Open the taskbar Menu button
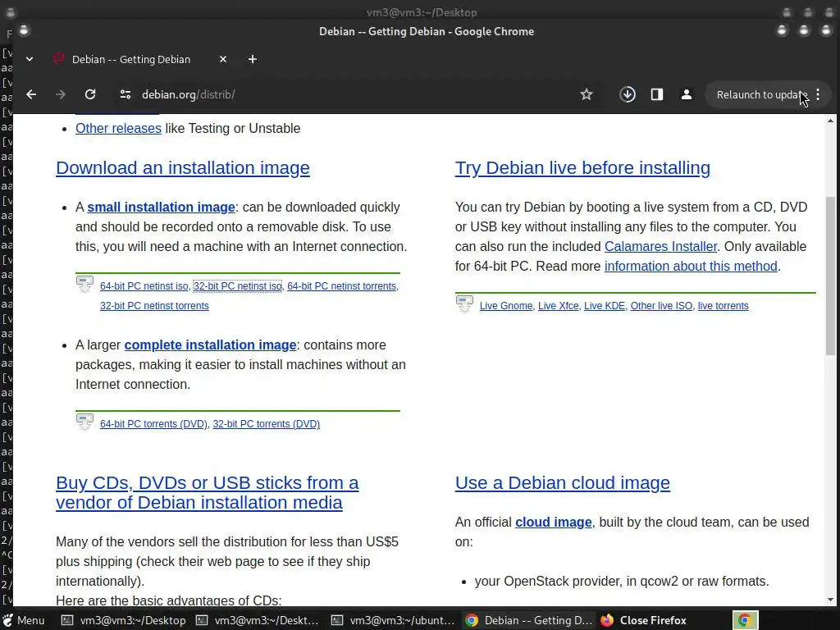The image size is (840, 630). (x=24, y=620)
